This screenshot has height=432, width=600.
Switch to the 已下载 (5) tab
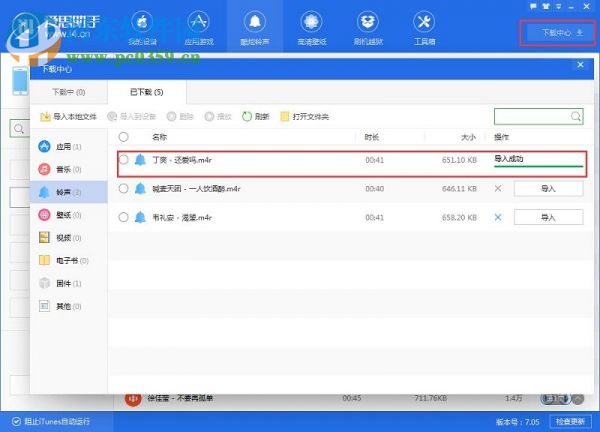coord(147,92)
